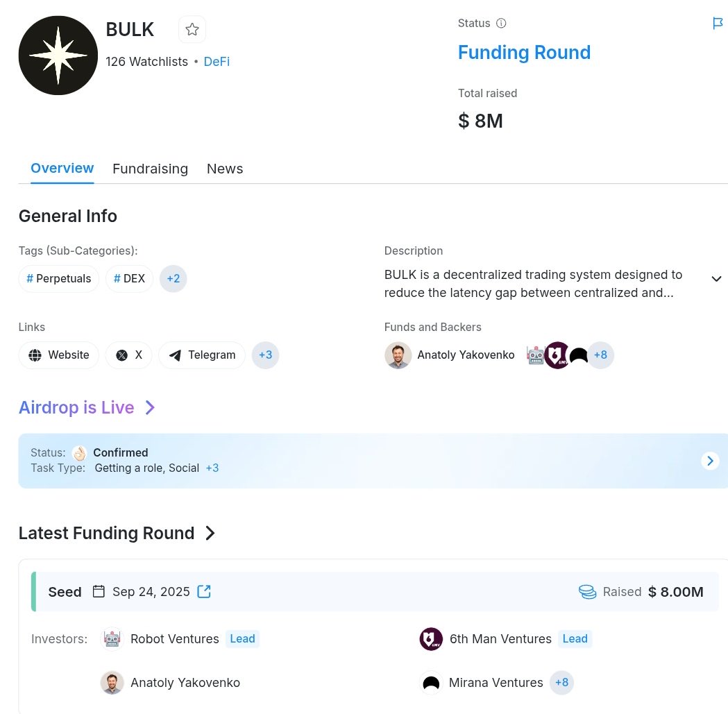Switch to the Overview tab
Screen dimensions: 728x714
(x=62, y=168)
